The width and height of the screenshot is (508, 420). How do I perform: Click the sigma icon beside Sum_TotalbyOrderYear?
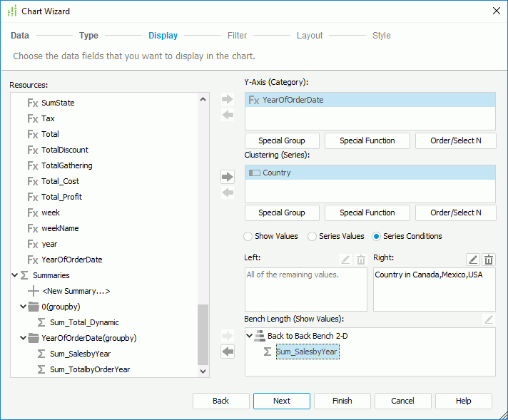pos(41,369)
